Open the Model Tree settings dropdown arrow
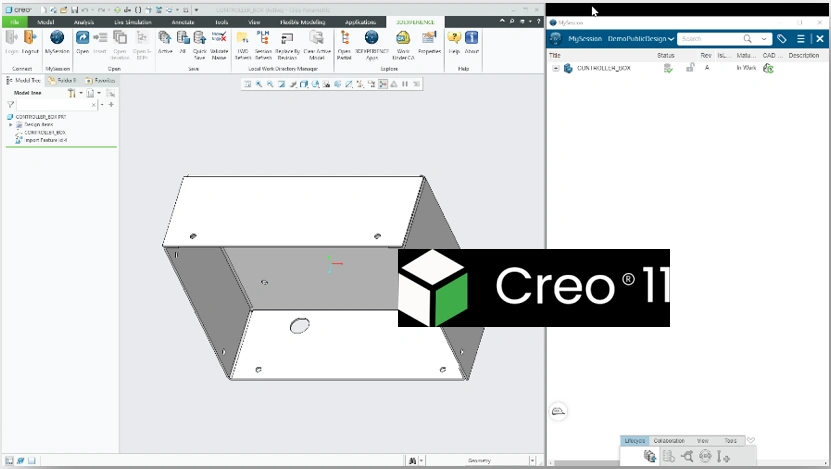 (x=81, y=93)
